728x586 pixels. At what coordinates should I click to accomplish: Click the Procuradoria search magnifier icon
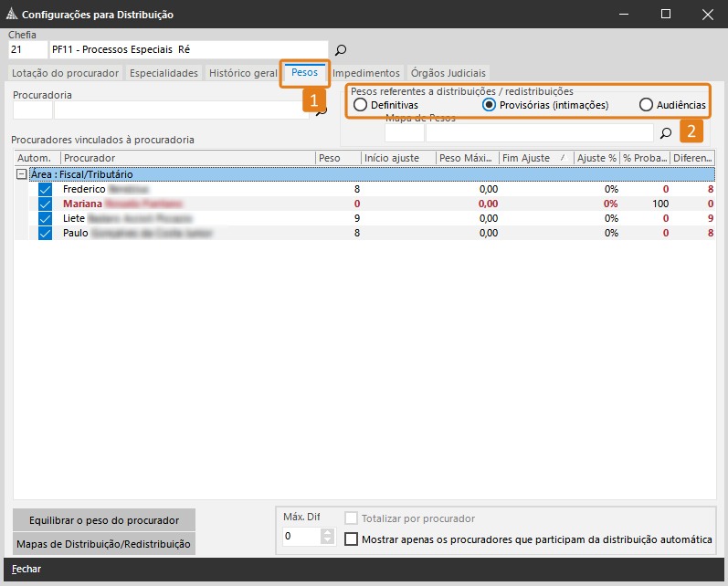point(321,110)
